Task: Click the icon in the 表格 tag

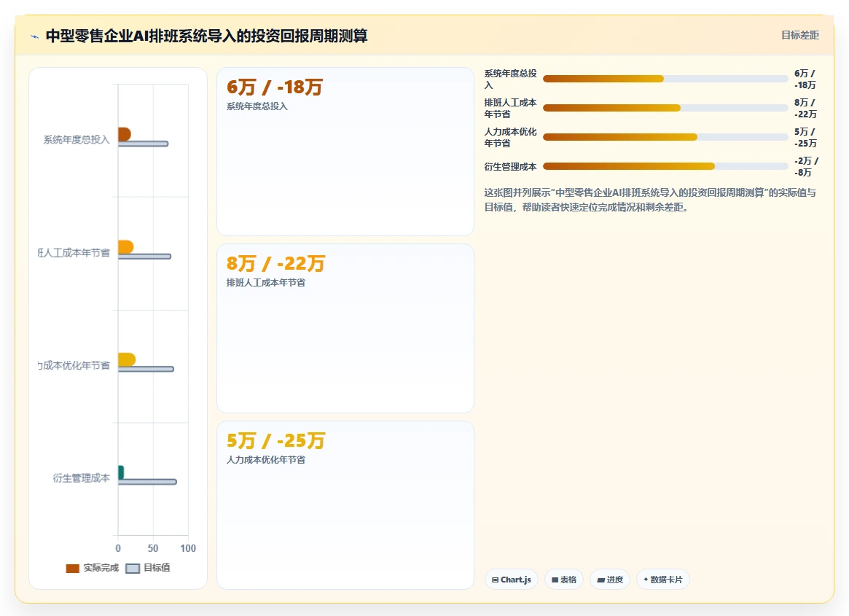Action: (555, 580)
